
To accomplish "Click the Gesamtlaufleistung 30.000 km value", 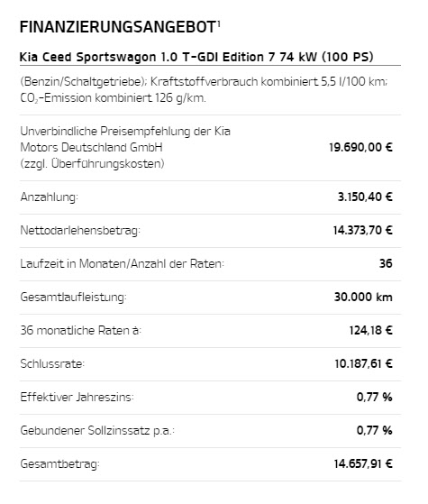I will pos(363,297).
